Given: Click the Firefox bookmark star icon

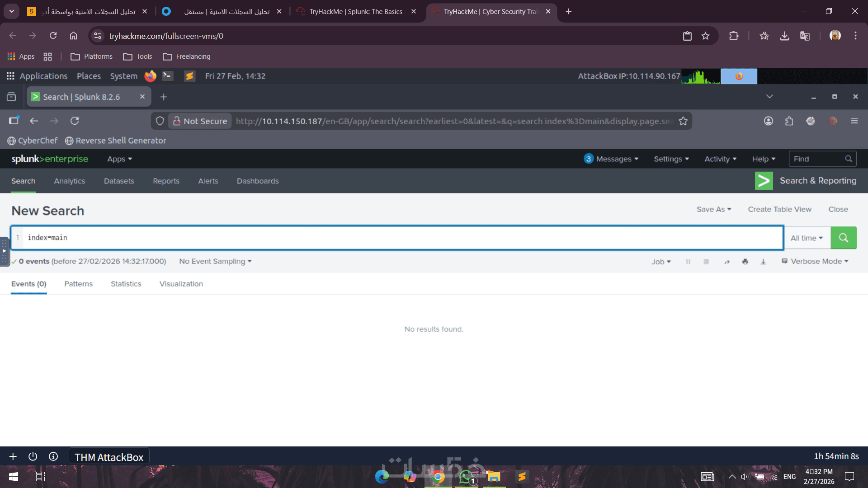Looking at the screenshot, I should pyautogui.click(x=683, y=121).
